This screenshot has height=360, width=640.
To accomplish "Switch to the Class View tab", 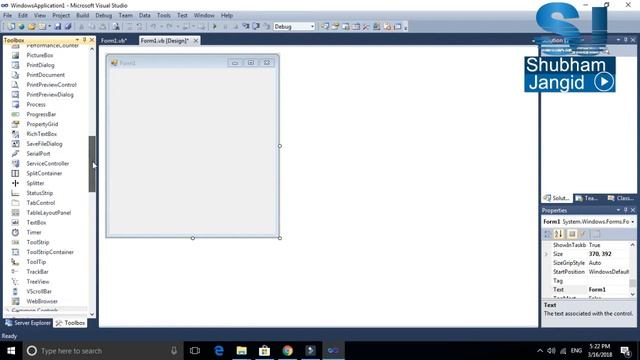I will 620,198.
